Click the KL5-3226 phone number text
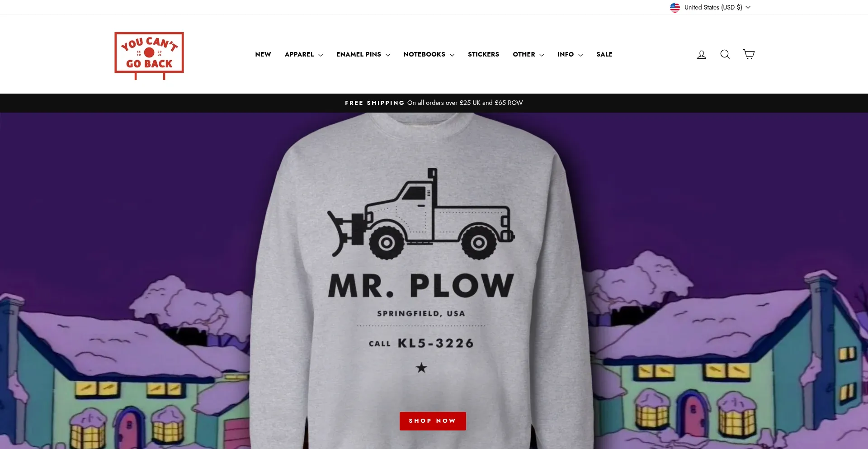 pos(436,343)
